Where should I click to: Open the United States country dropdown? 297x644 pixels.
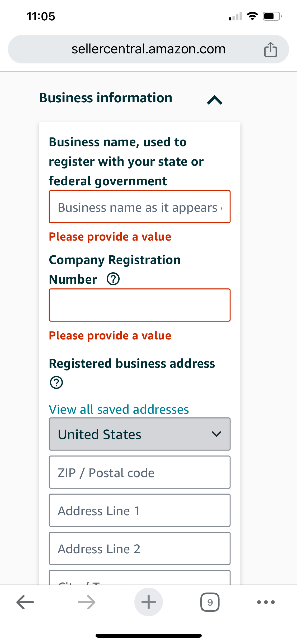coord(140,434)
